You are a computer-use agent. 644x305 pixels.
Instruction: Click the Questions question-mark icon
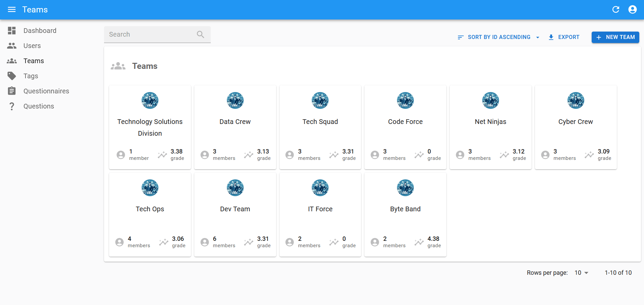(12, 106)
